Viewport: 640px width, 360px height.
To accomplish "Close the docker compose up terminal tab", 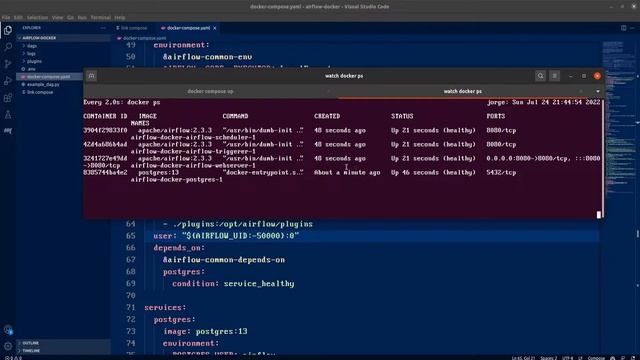I will [x=329, y=91].
